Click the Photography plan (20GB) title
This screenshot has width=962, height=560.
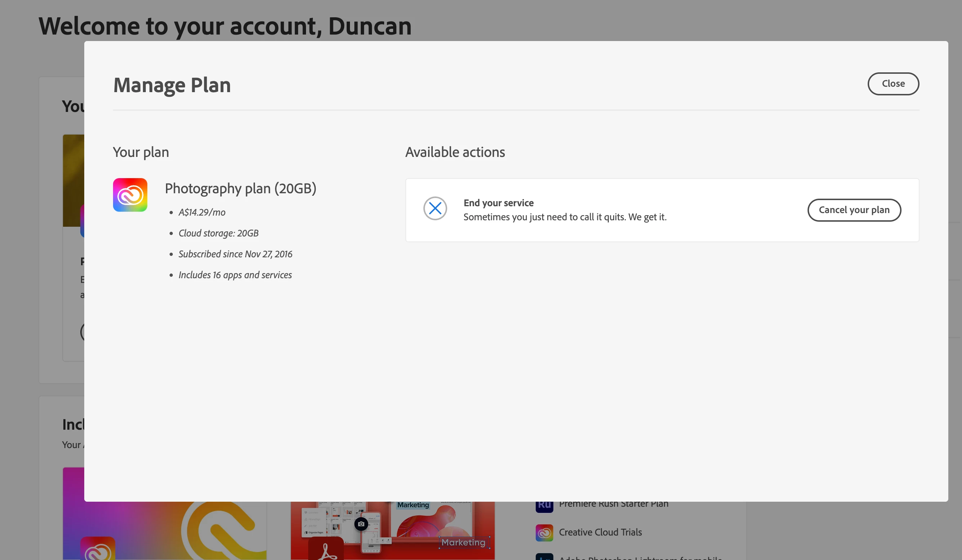pos(240,189)
